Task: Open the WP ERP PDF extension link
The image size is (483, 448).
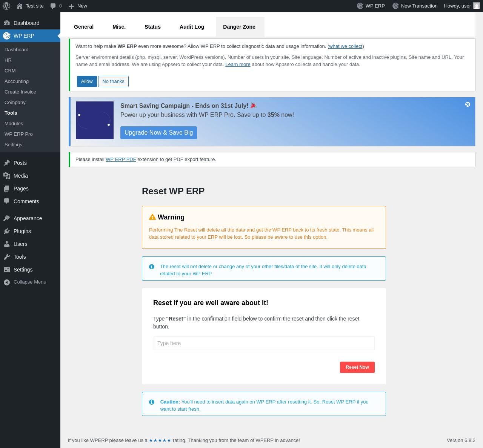Action: [x=121, y=160]
